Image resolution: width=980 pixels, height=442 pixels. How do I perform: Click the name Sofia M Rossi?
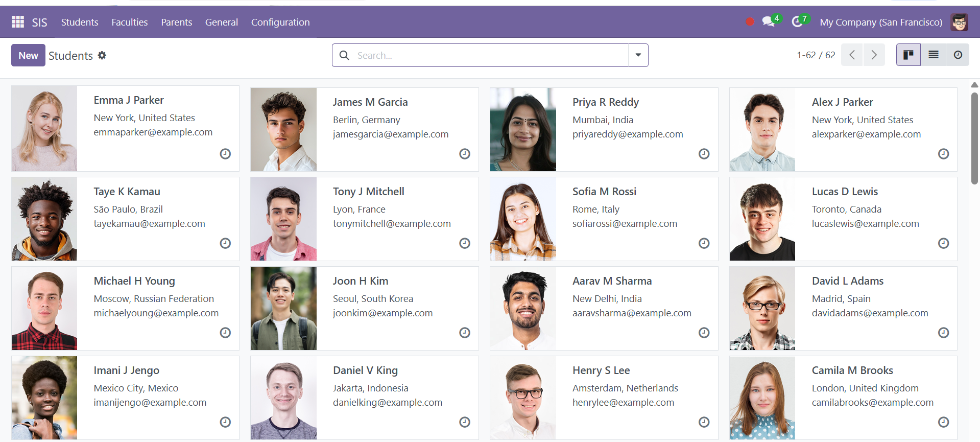point(604,192)
